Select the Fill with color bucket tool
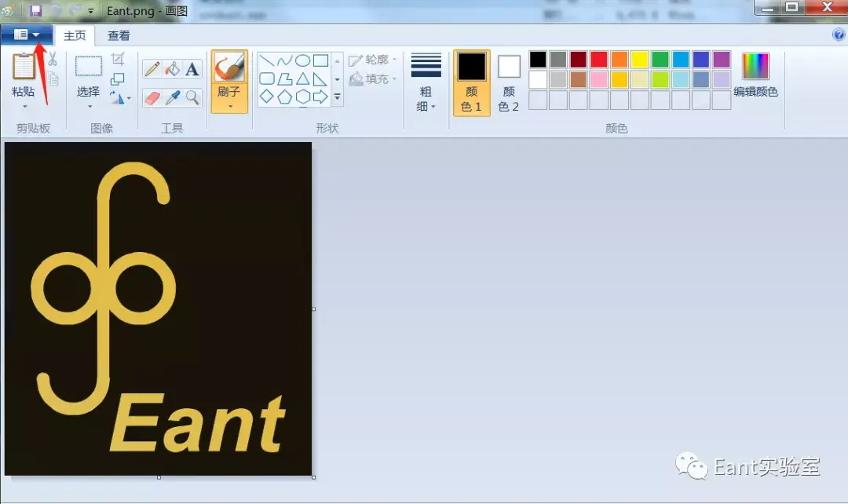This screenshot has height=504, width=848. point(173,69)
